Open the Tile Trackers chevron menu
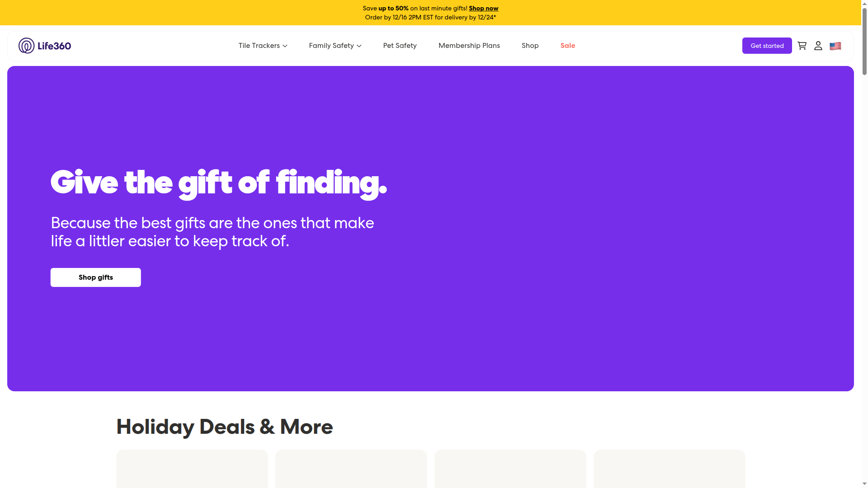 (x=285, y=46)
